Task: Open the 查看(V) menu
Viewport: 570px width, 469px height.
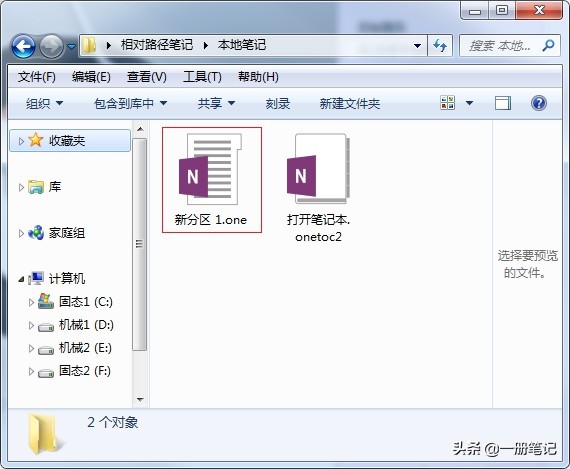Action: (x=147, y=77)
